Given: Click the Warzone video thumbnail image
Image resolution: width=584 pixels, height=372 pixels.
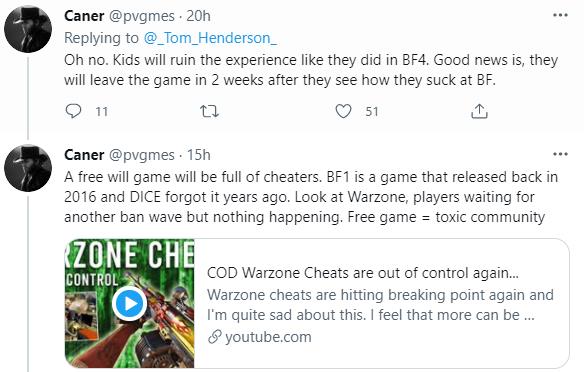Looking at the screenshot, I should (130, 303).
